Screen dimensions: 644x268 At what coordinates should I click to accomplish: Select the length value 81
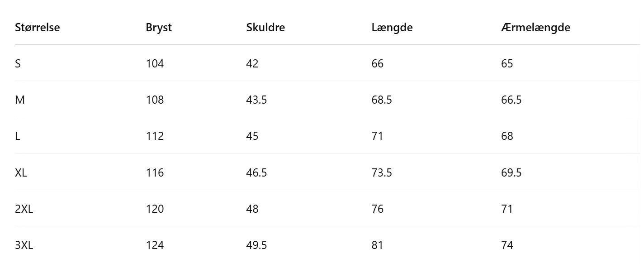tap(377, 245)
